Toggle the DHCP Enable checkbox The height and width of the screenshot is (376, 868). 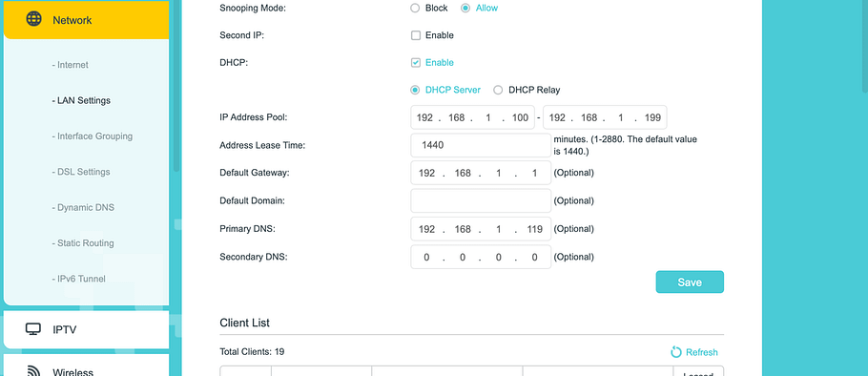point(416,63)
